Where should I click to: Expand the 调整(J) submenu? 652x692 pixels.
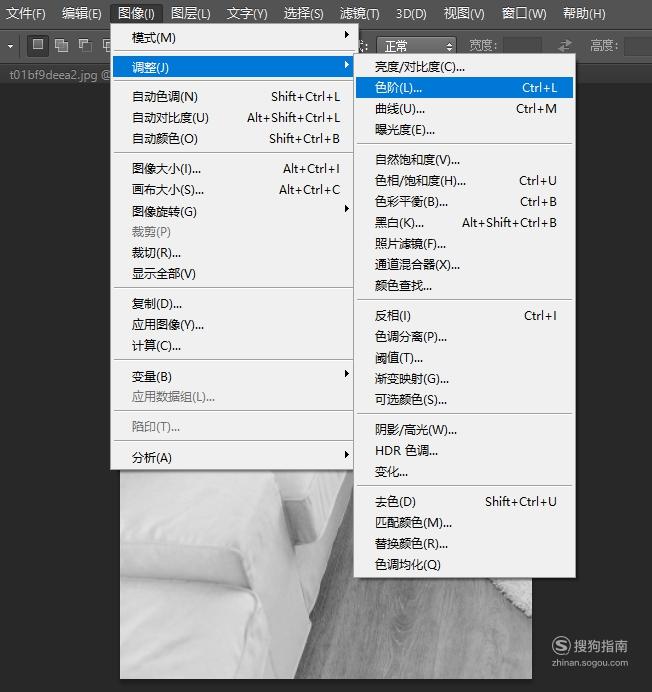pyautogui.click(x=232, y=67)
